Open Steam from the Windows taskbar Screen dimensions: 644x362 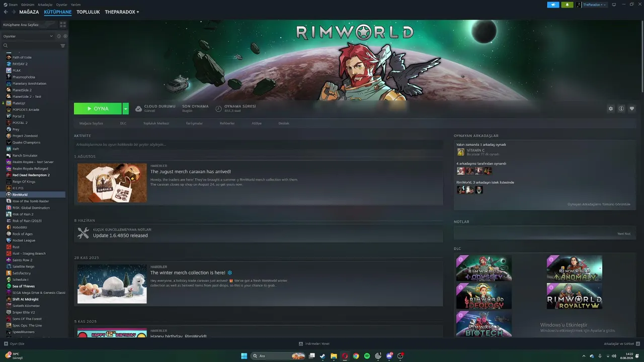(x=323, y=356)
